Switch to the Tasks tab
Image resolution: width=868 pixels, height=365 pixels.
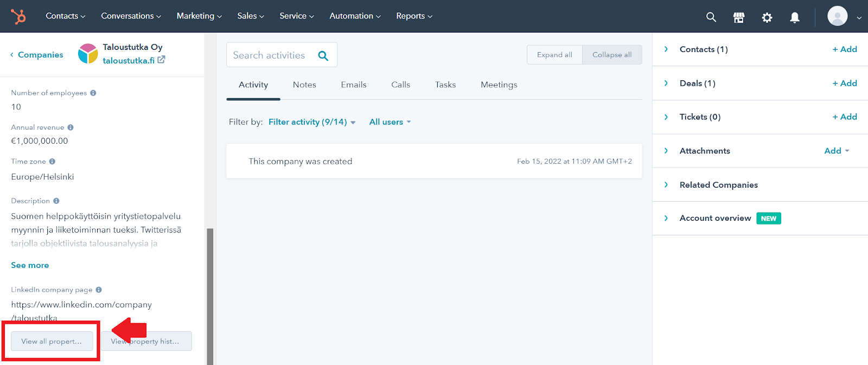pos(445,85)
